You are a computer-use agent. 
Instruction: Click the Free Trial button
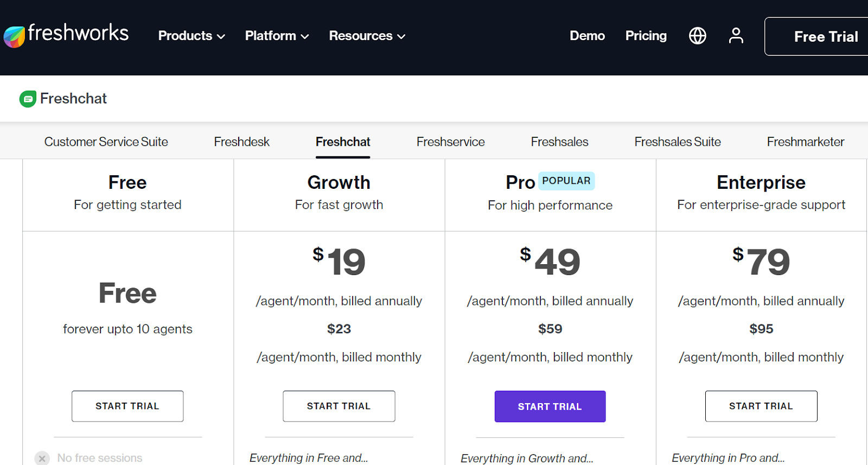click(x=826, y=36)
